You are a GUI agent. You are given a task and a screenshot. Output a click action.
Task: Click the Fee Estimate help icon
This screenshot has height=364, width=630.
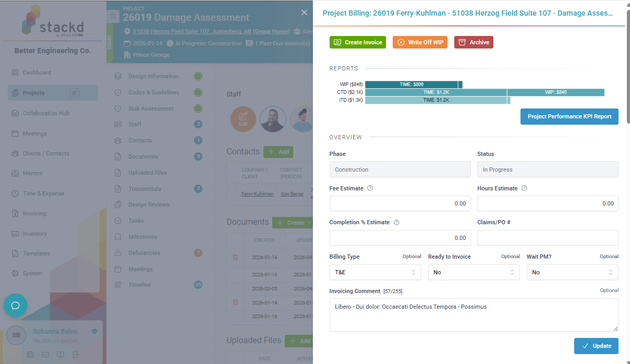click(x=370, y=188)
